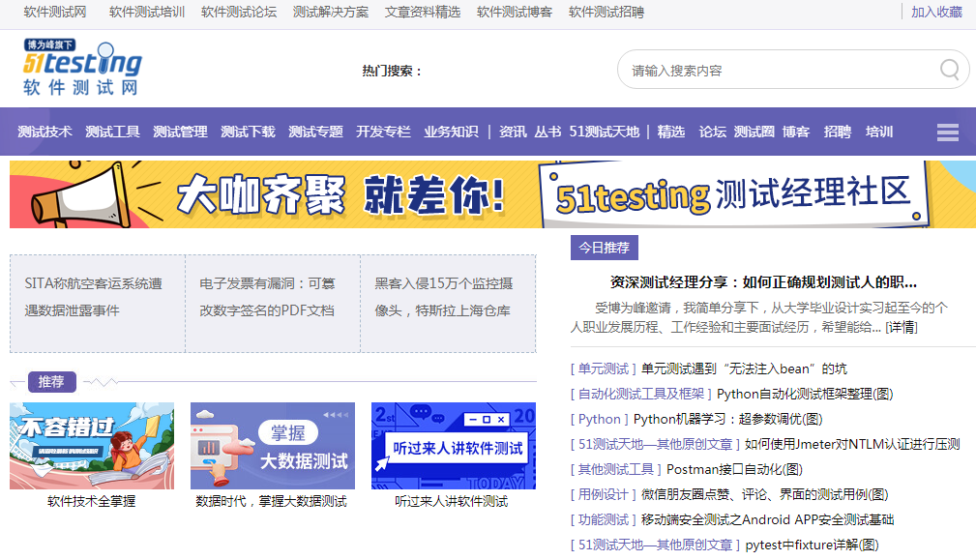
Task: Select 开发专栏 in navigation bar
Action: tap(383, 132)
